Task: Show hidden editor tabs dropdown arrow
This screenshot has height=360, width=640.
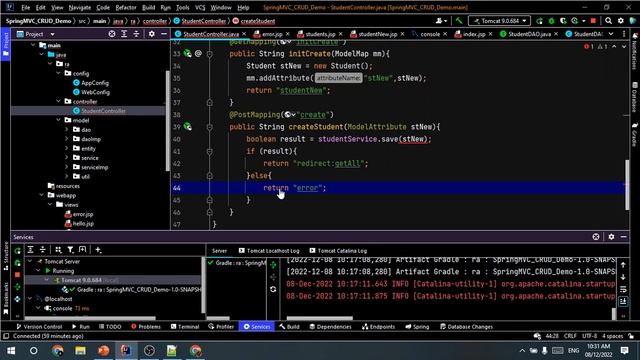Action: click(611, 34)
